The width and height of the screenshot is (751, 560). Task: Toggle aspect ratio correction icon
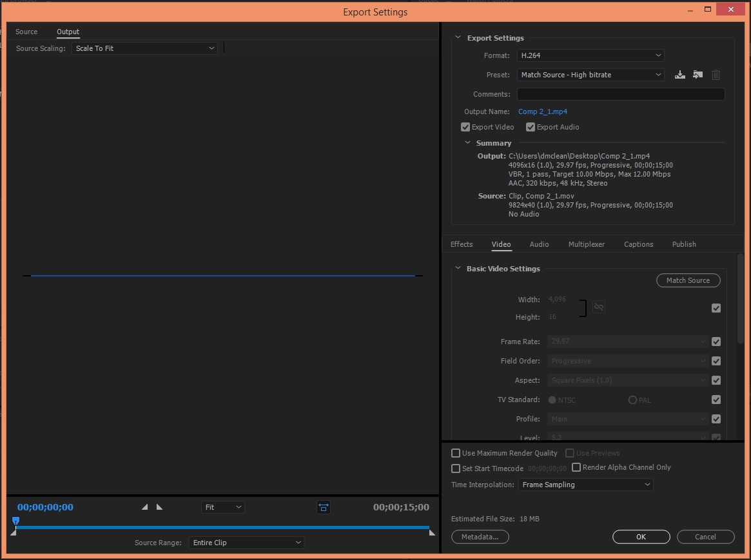324,507
